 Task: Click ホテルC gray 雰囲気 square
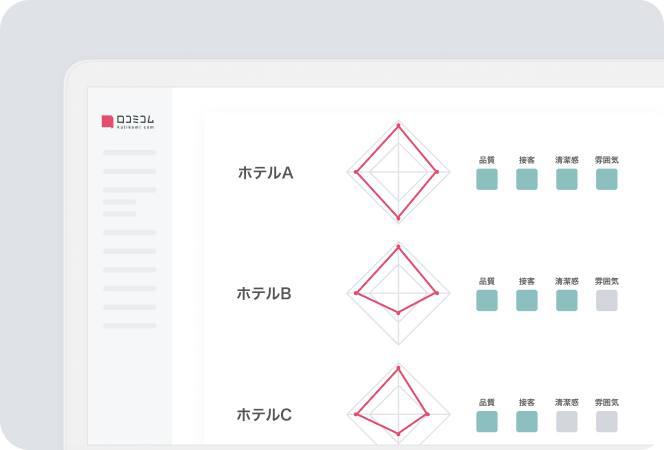click(x=607, y=421)
